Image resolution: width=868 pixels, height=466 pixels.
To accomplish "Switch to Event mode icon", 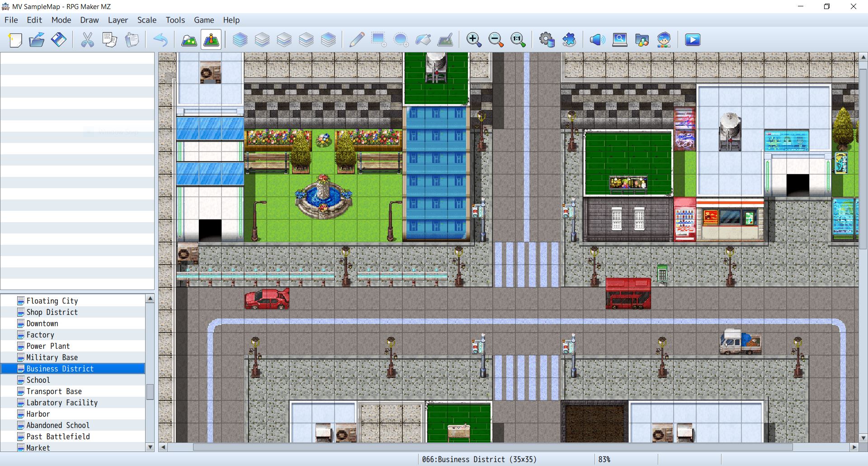I will 211,40.
